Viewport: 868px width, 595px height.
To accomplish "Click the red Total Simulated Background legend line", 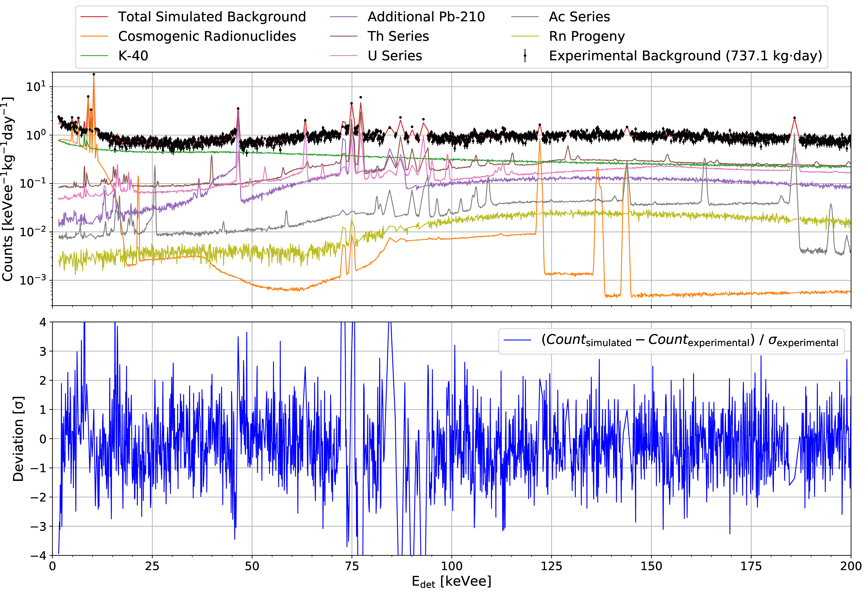I will [94, 17].
